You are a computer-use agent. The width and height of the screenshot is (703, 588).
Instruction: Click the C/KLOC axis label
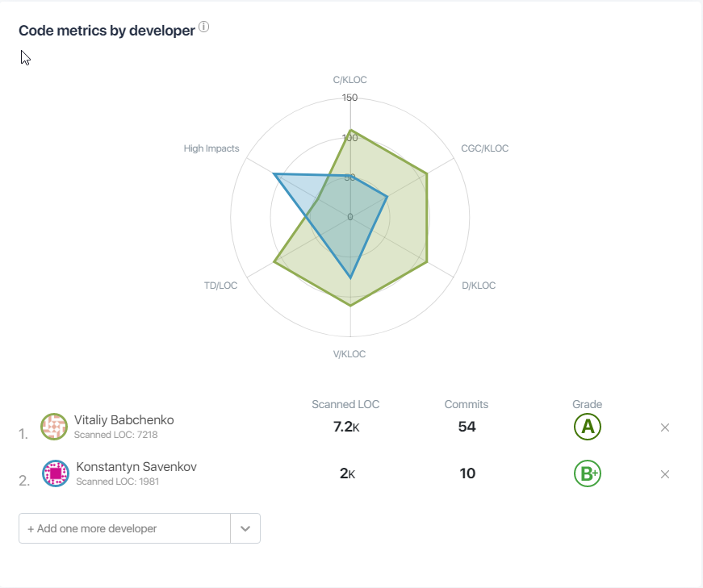pyautogui.click(x=350, y=80)
